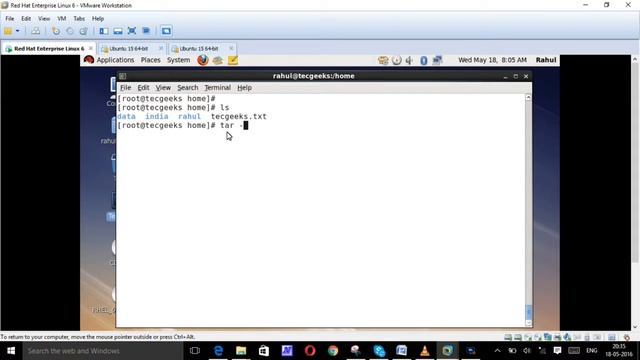Open the notes applet icon in GNOME panel
Viewport: 640px width, 360px height.
pos(233,60)
